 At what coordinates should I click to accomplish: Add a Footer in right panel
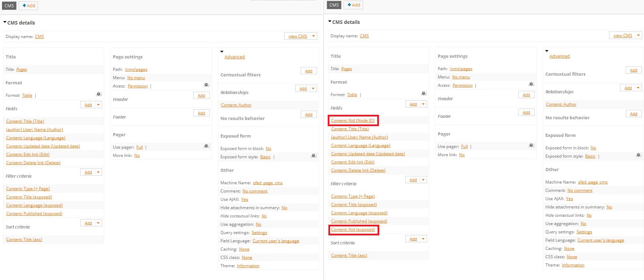pos(526,112)
